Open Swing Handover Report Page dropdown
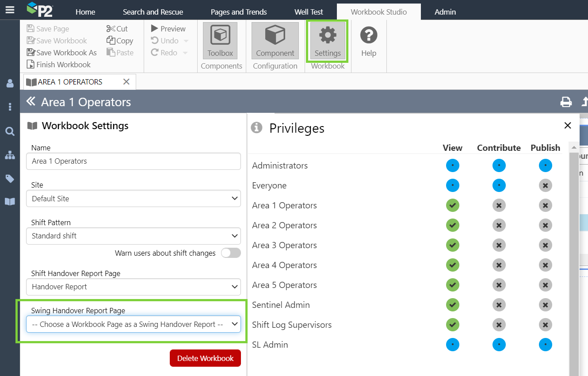This screenshot has height=376, width=588. coord(134,324)
